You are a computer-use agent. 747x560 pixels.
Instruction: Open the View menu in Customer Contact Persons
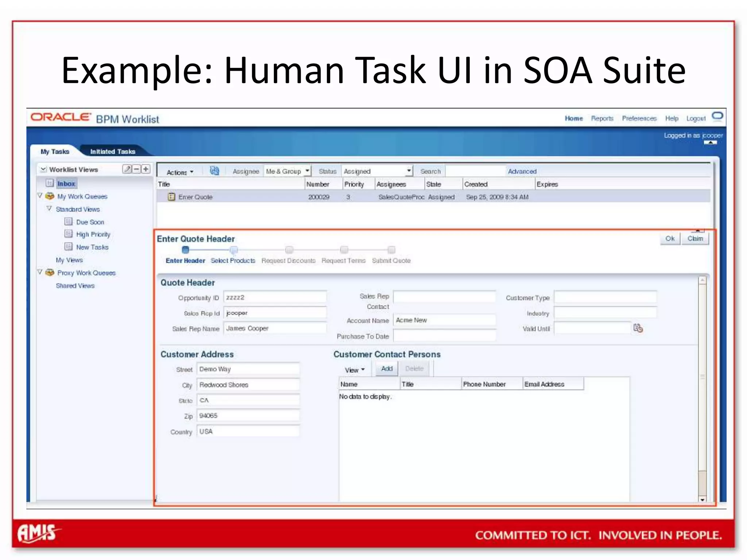pyautogui.click(x=355, y=370)
